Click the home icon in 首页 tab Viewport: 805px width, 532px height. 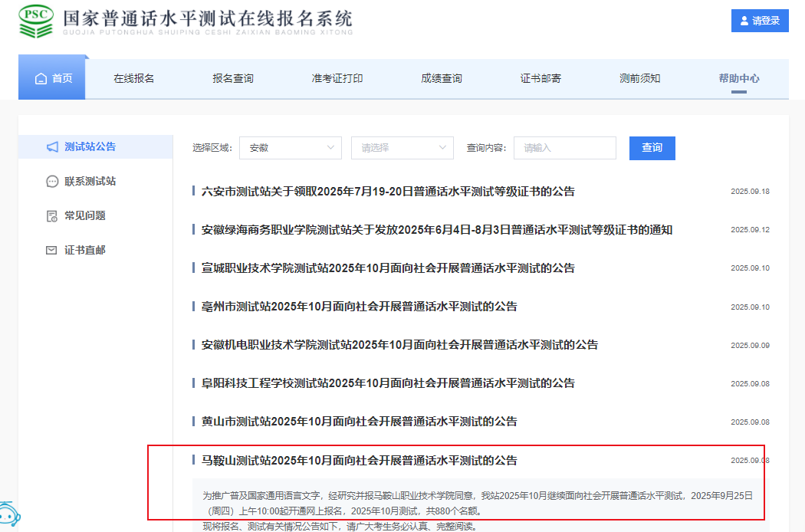41,78
